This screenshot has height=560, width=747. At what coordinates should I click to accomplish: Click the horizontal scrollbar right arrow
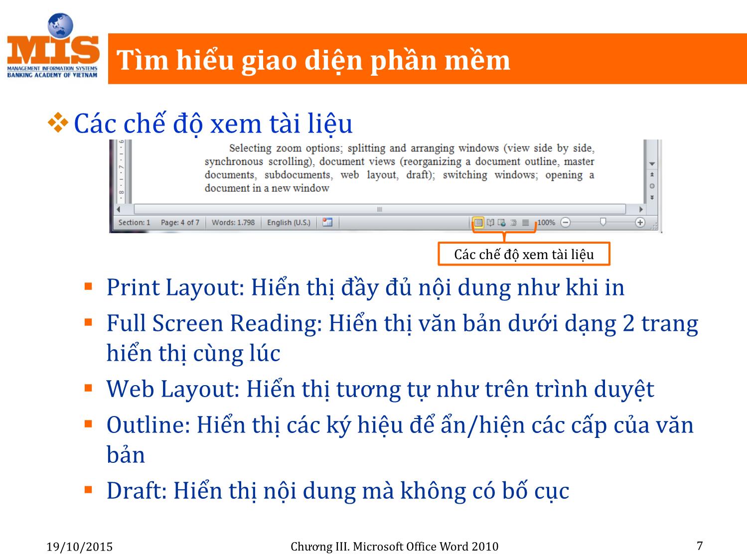pos(641,209)
